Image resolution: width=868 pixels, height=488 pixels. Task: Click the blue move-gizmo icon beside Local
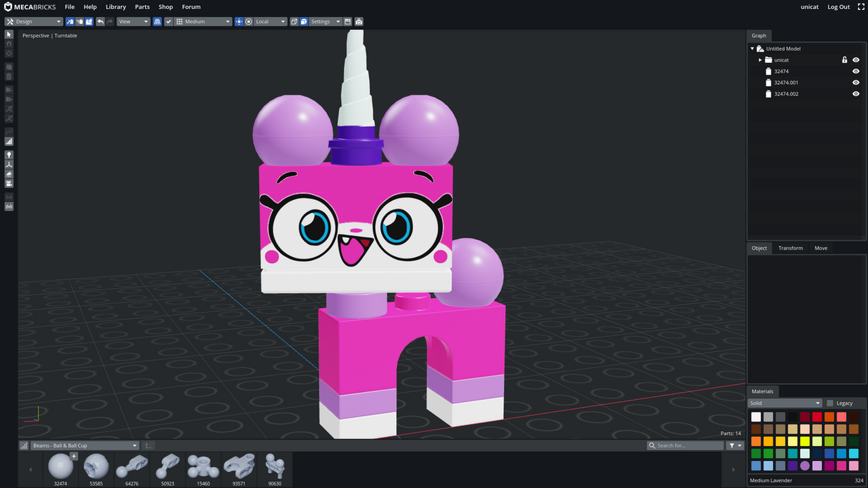point(239,22)
